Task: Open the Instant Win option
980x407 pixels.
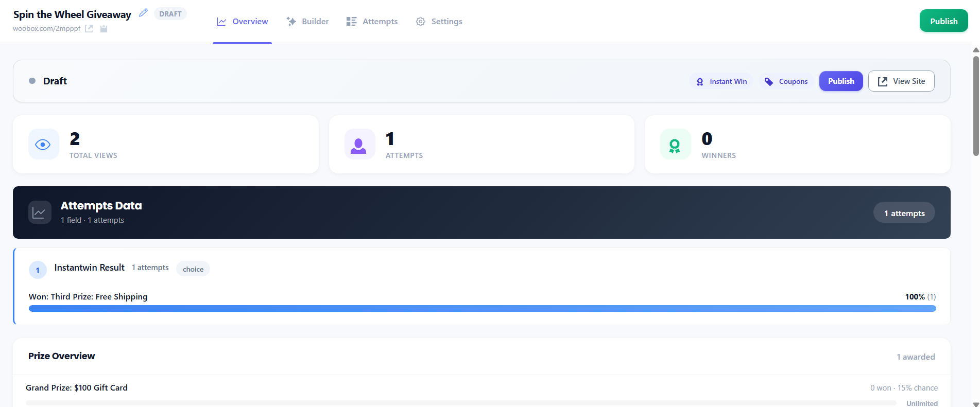Action: (721, 81)
